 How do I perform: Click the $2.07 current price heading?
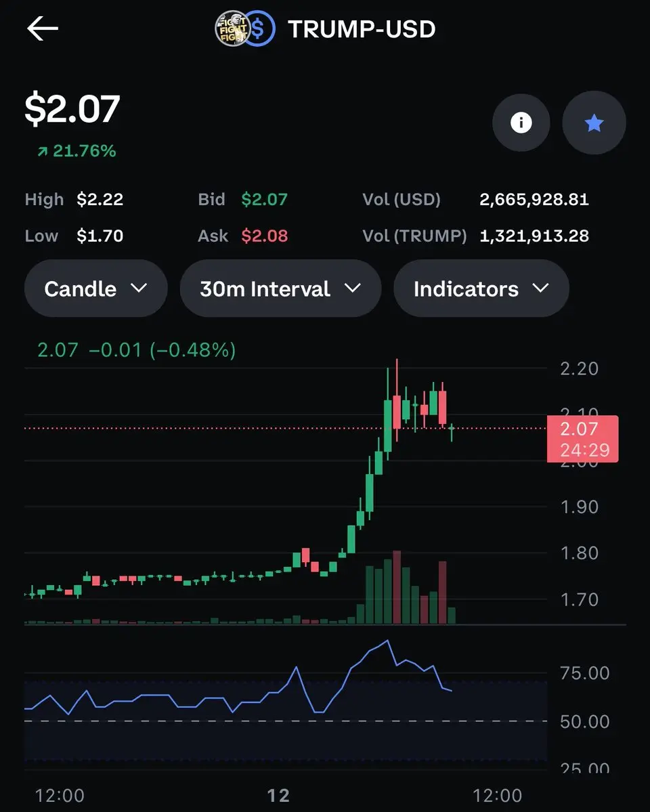click(x=72, y=109)
